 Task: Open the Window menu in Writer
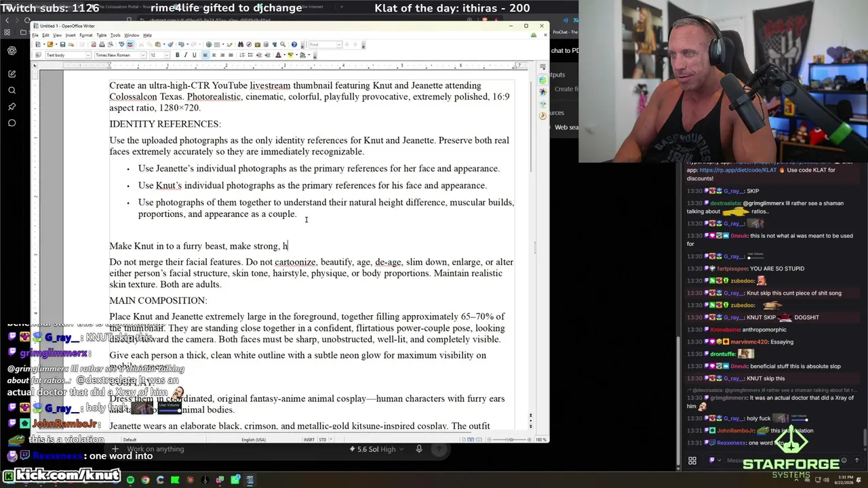(x=132, y=35)
